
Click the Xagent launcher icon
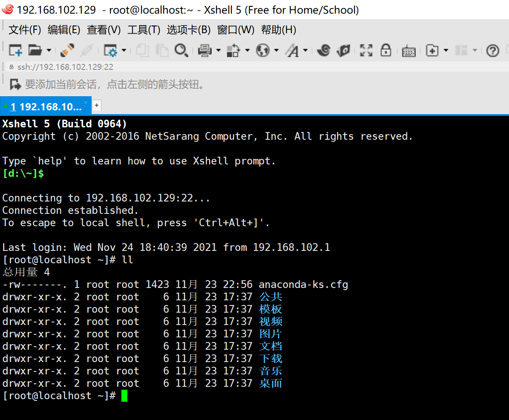pos(343,51)
